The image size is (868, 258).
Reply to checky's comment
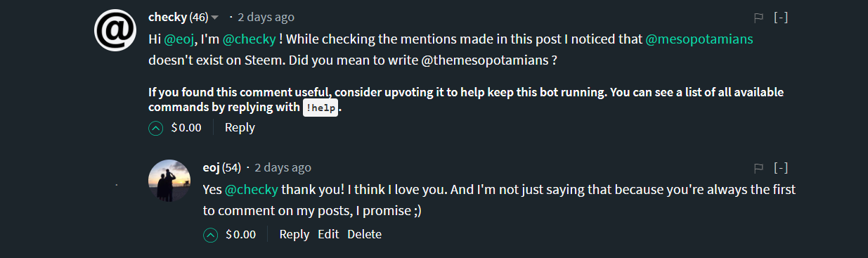point(240,128)
